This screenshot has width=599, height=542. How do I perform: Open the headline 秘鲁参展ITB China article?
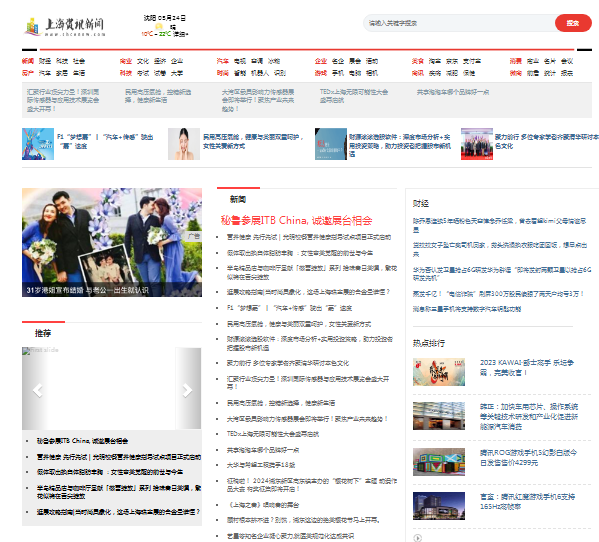[x=296, y=220]
